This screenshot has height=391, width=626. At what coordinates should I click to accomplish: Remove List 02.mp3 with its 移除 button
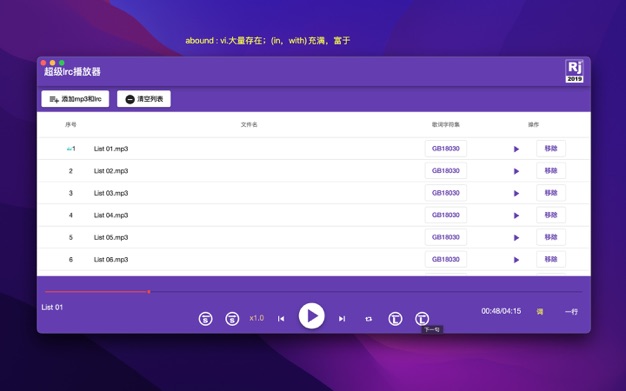(551, 171)
